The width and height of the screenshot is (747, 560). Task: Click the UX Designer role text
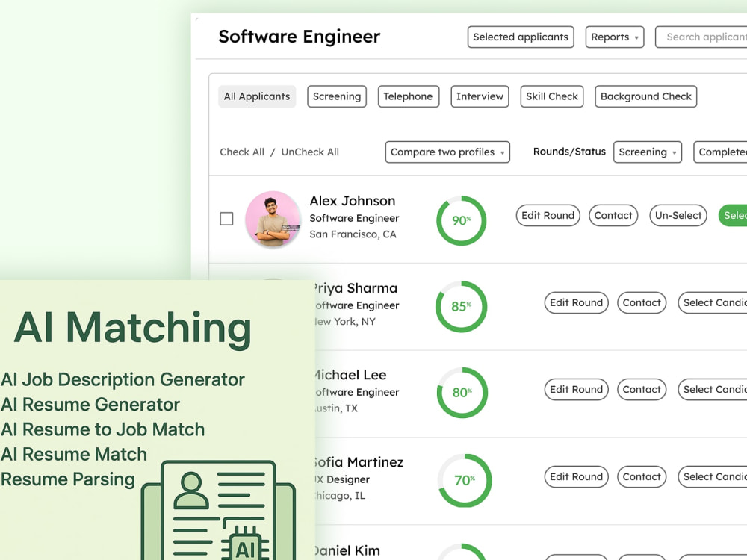click(x=342, y=479)
